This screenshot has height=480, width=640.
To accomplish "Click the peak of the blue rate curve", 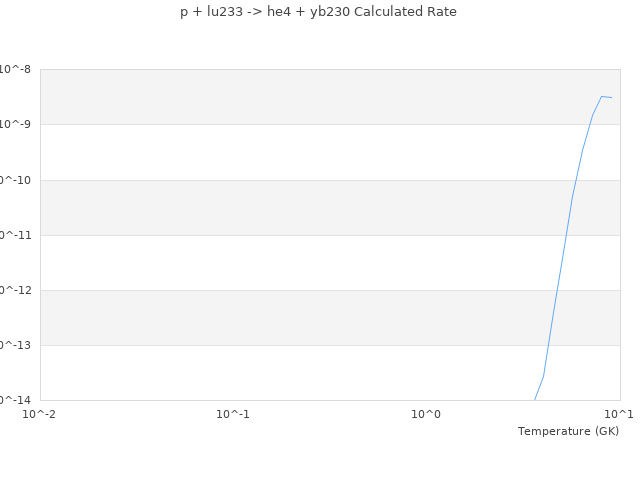I will [x=602, y=97].
